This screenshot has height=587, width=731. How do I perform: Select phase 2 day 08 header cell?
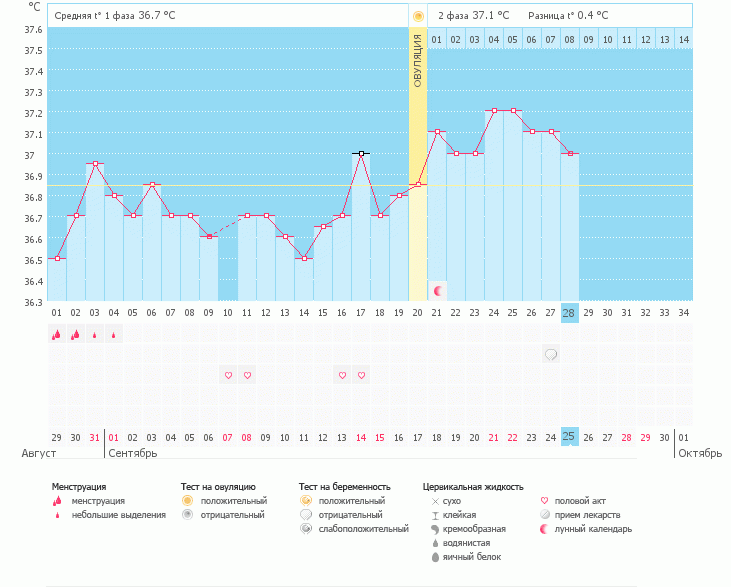tap(569, 39)
